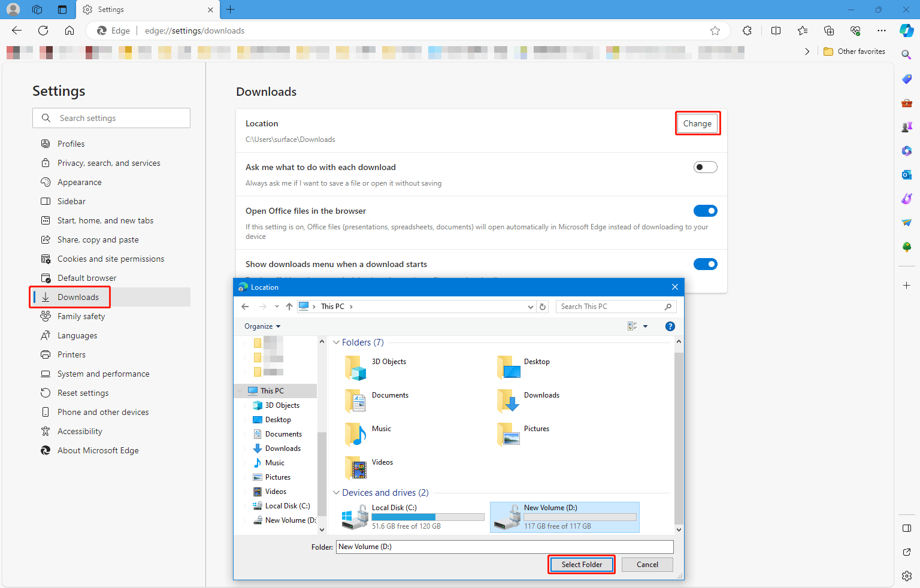Click the Extensions puzzle icon
The height and width of the screenshot is (588, 920).
point(747,31)
